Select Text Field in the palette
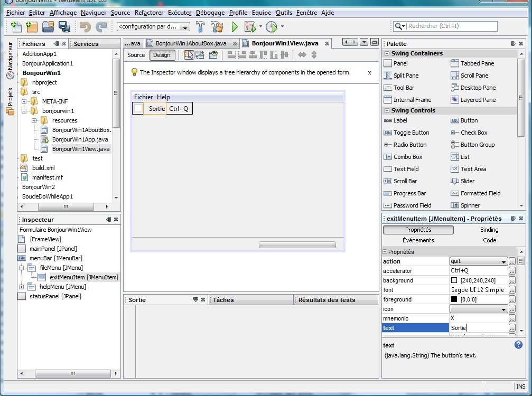Screen dimensions: 532x396 401,169
